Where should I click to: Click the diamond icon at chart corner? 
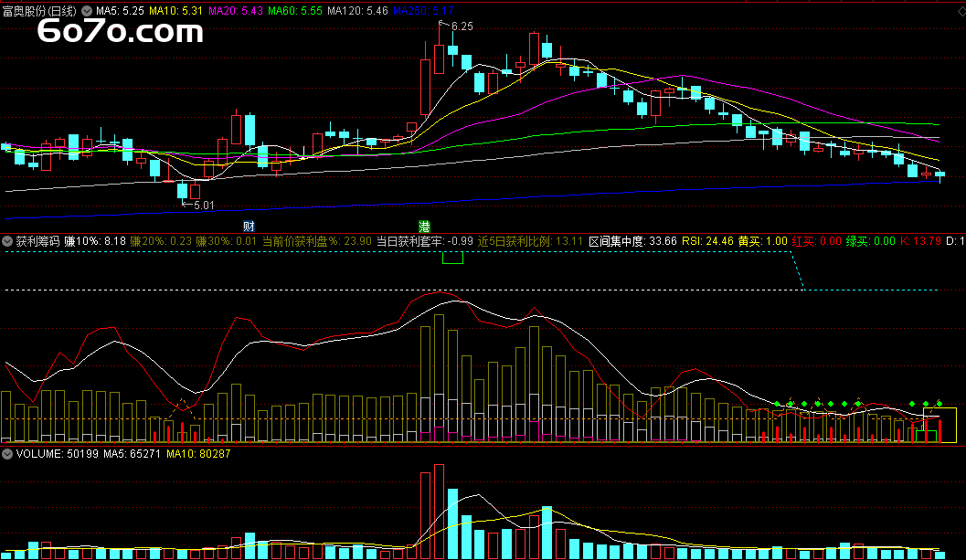(961, 11)
